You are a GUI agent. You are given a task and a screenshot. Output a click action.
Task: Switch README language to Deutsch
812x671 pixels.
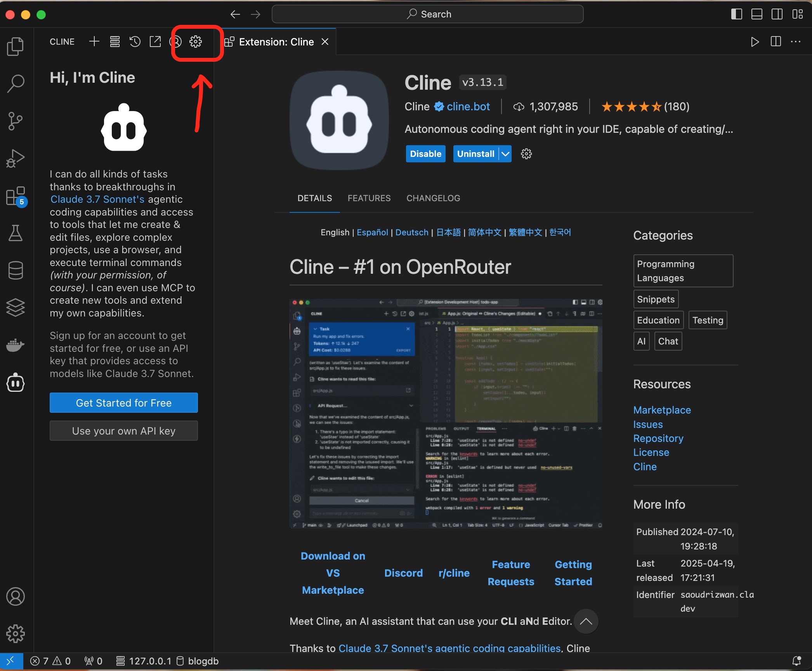(412, 232)
